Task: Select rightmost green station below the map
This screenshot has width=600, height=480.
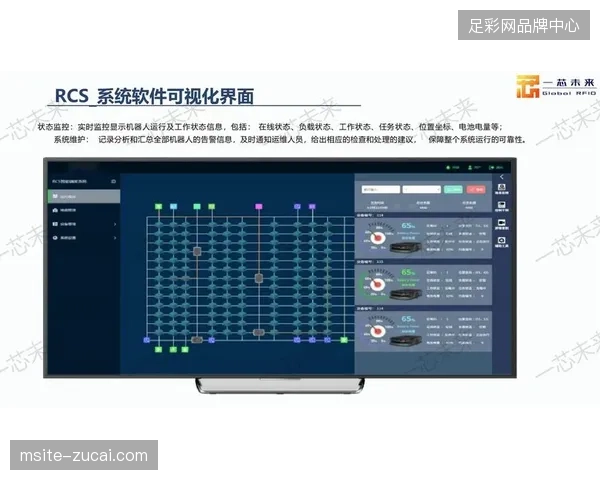Action: (185, 349)
